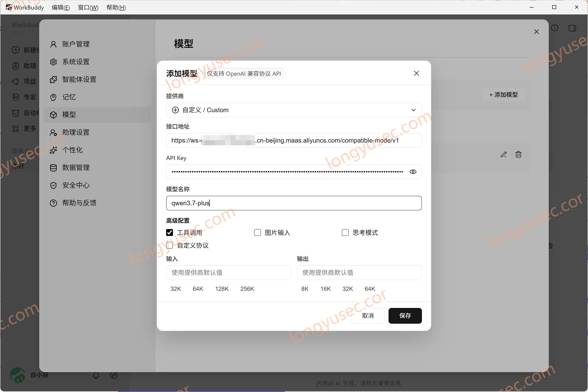Uncheck the 工具调用 checkbox
Image resolution: width=588 pixels, height=392 pixels.
coord(170,233)
